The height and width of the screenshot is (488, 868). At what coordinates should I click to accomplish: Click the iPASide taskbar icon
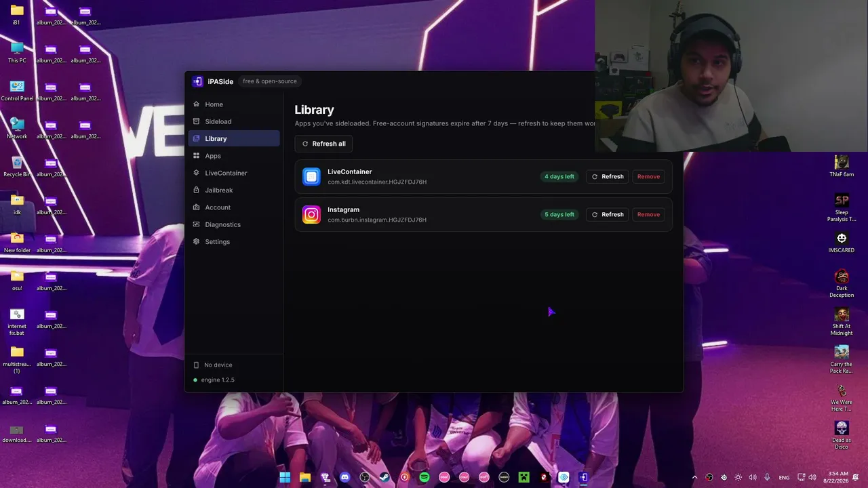point(583,477)
